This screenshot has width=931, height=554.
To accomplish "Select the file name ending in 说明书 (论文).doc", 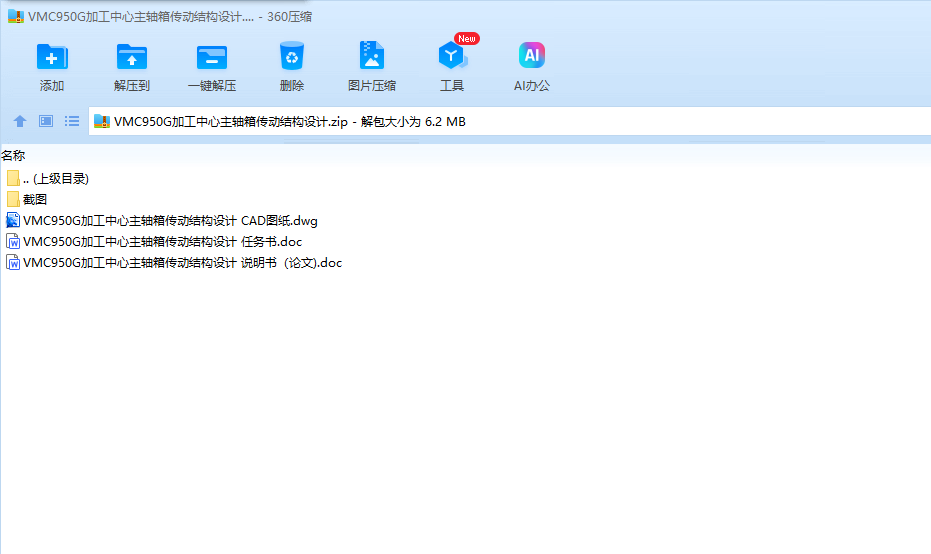I will [182, 262].
